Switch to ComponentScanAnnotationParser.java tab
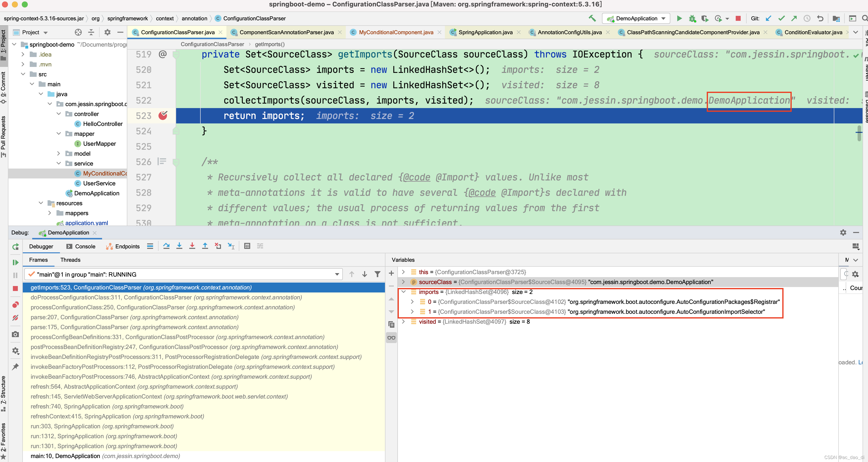The image size is (868, 462). [286, 32]
